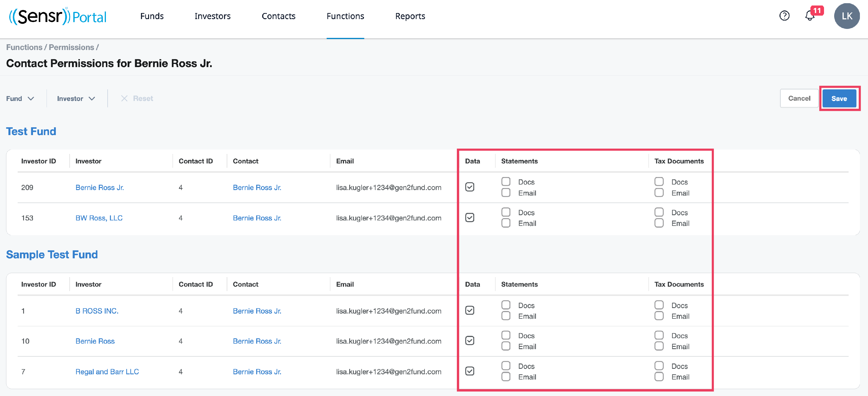Open the Funds navigation item
The image size is (868, 396).
click(152, 16)
